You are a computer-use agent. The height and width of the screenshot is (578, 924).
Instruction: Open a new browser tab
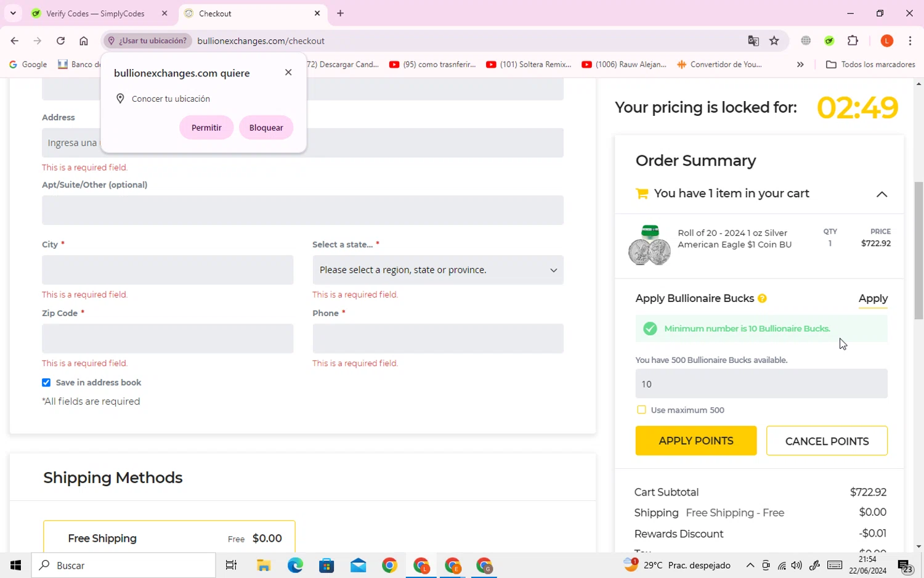340,13
